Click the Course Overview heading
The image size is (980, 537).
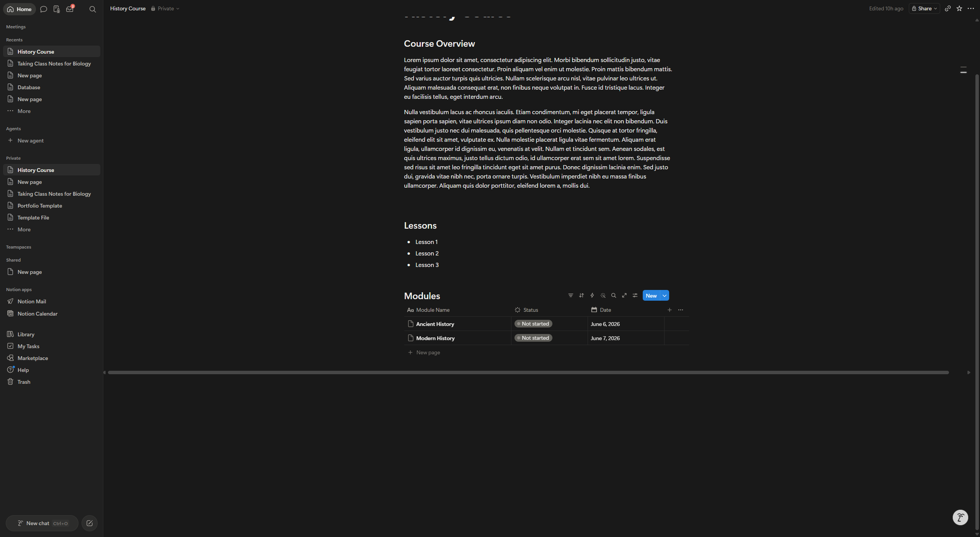439,44
